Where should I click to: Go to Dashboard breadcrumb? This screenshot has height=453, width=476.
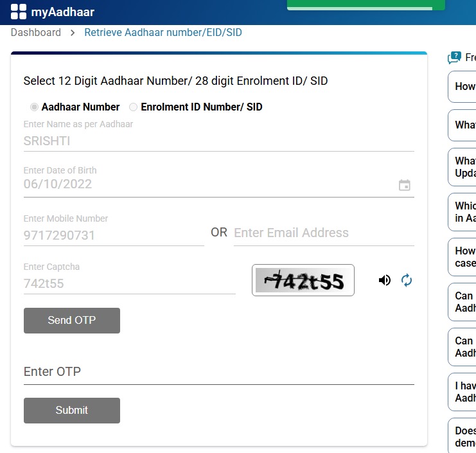[x=36, y=33]
